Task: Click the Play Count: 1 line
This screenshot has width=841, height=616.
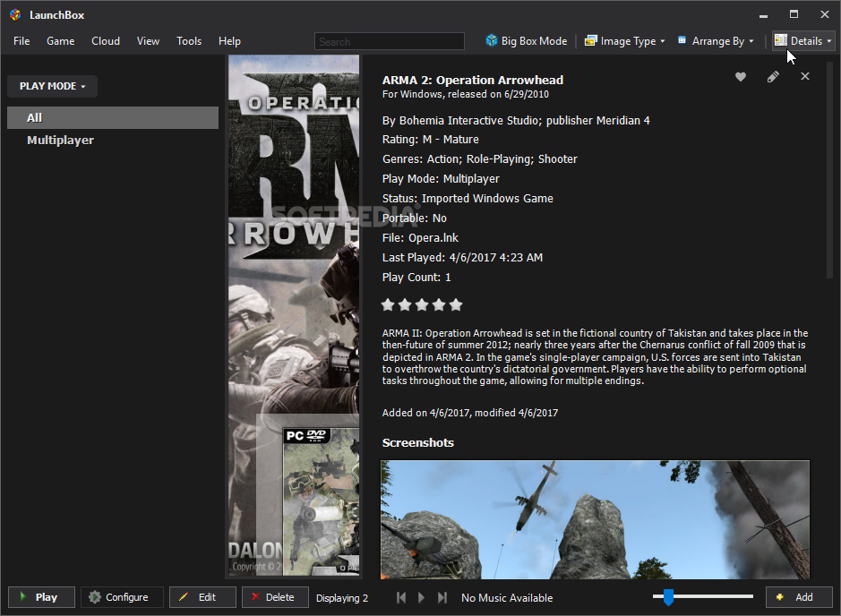Action: point(416,278)
